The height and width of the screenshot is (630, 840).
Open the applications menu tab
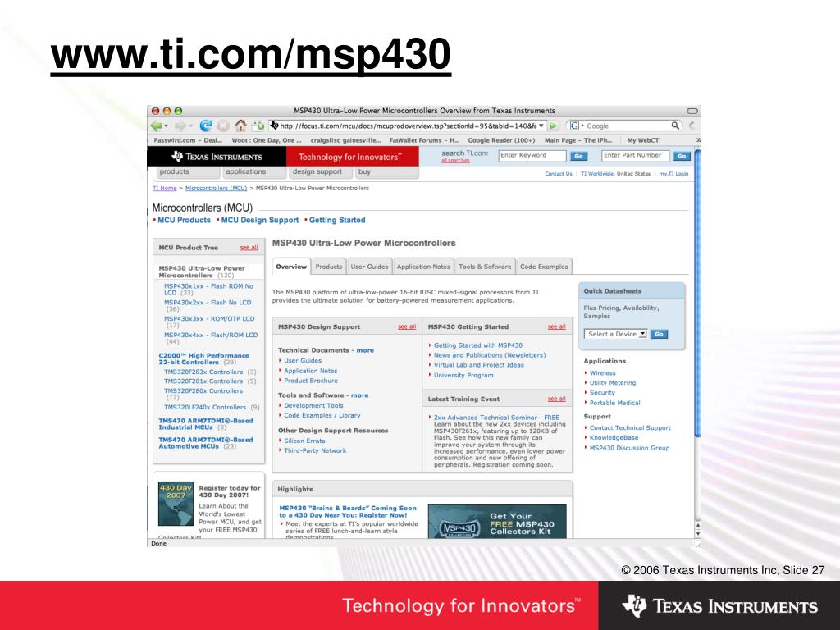click(x=254, y=172)
